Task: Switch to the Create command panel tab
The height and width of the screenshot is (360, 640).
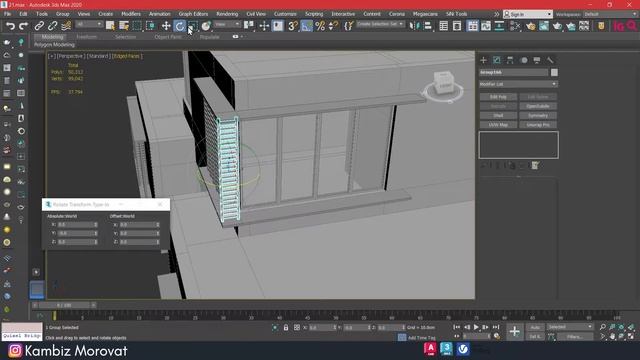Action: click(484, 60)
